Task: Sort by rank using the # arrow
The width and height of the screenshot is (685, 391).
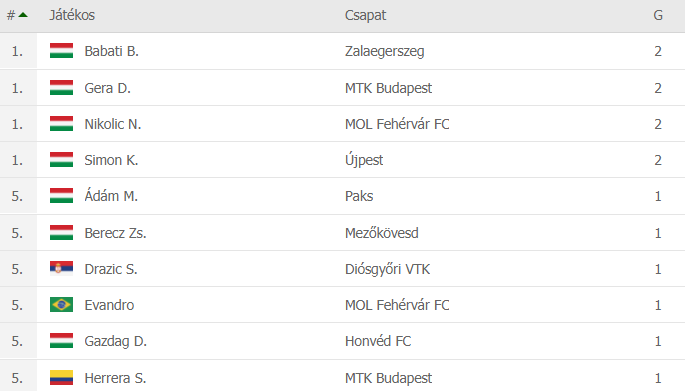Action: coord(17,15)
